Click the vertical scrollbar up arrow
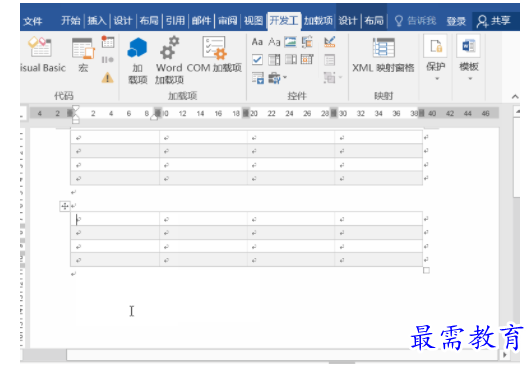532x369 pixels. pyautogui.click(x=517, y=111)
